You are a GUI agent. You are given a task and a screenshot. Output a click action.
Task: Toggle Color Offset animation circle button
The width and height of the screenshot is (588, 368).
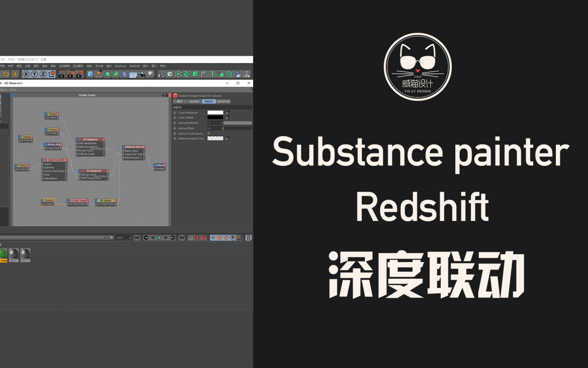[x=175, y=118]
